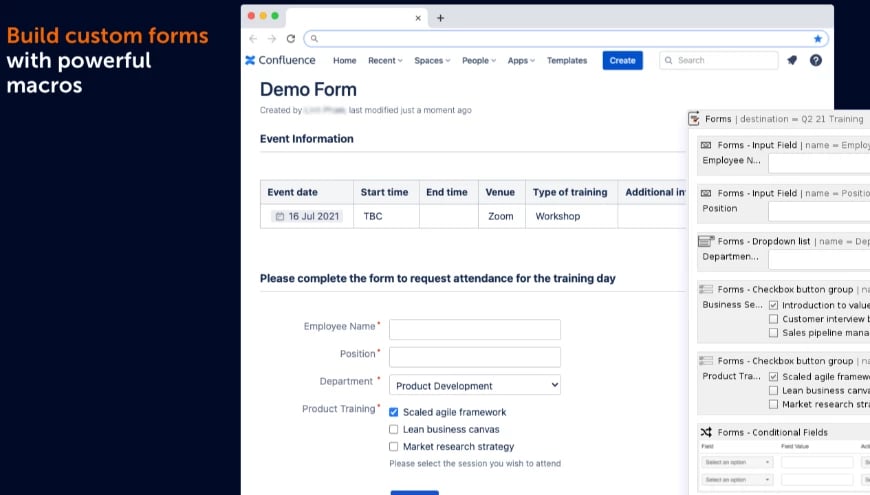Reload the page with refresh icon
Image resolution: width=870 pixels, height=495 pixels.
tap(291, 39)
